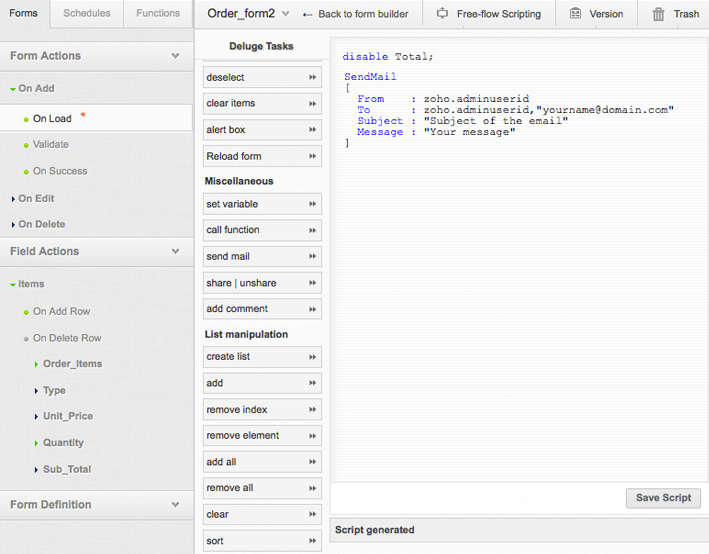Click inside the script editor area

pyautogui.click(x=520, y=300)
